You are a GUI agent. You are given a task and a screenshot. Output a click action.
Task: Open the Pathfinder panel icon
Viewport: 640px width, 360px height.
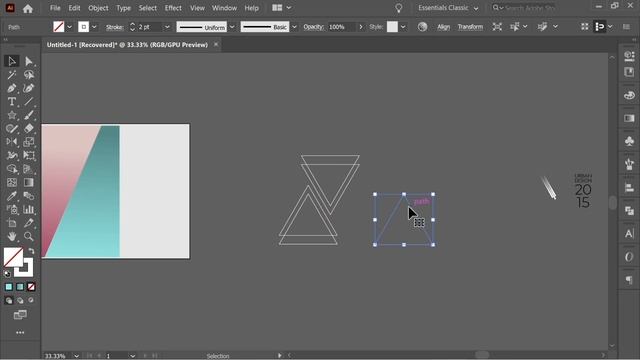629,211
